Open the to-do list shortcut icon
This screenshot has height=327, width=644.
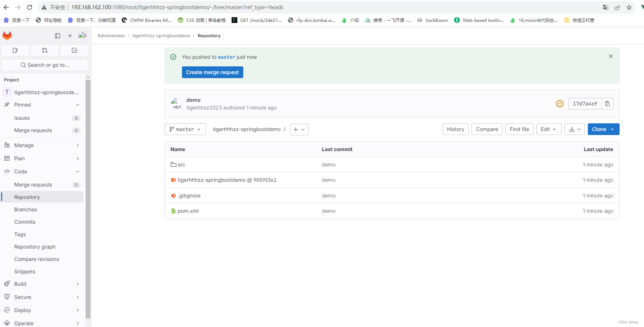(x=74, y=50)
